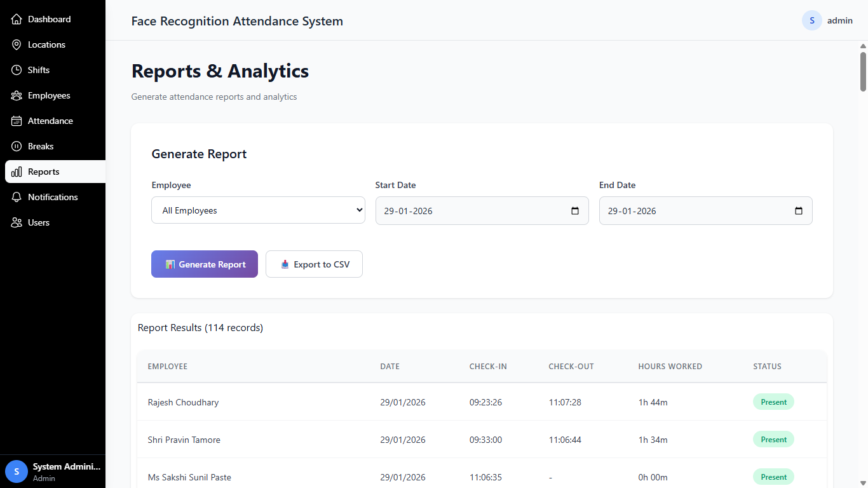
Task: Export report data to CSV
Action: pos(314,264)
